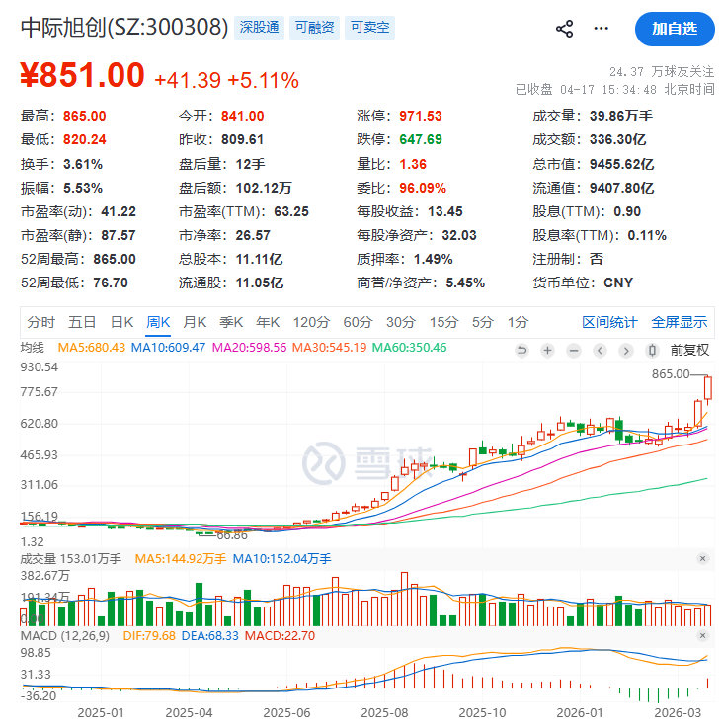Image resolution: width=722 pixels, height=728 pixels.
Task: Click the 66.86 low price marker
Action: [x=232, y=535]
